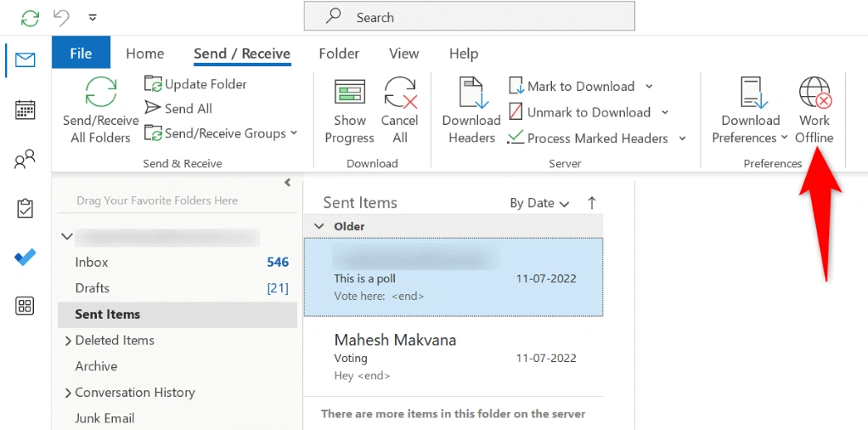Click the Undo arrow in quick access toolbar
This screenshot has height=430, width=868.
click(x=61, y=18)
